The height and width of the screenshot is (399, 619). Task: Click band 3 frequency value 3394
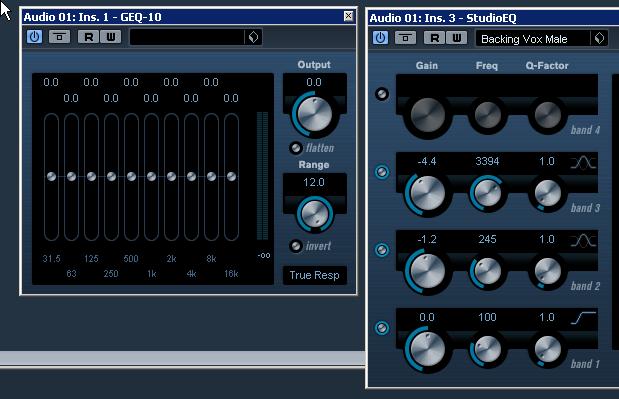tap(487, 161)
